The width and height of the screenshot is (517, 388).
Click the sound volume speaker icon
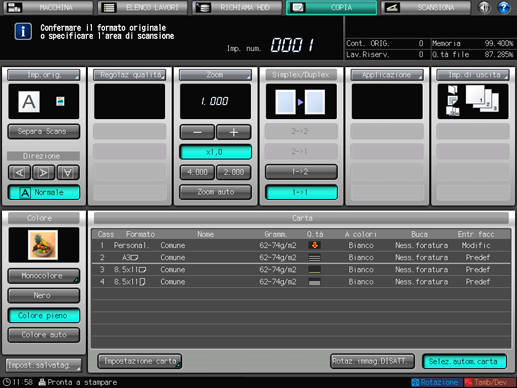click(484, 7)
